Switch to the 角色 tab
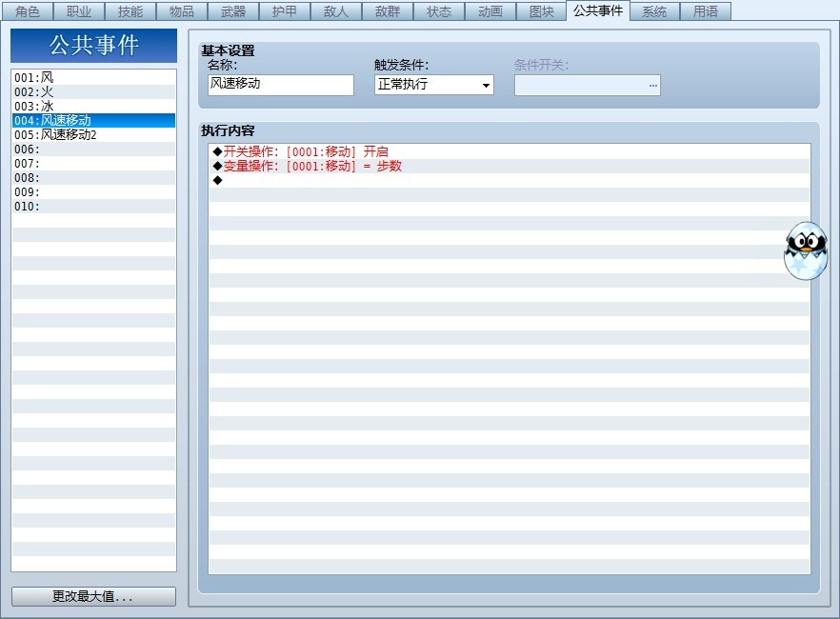 [x=28, y=11]
